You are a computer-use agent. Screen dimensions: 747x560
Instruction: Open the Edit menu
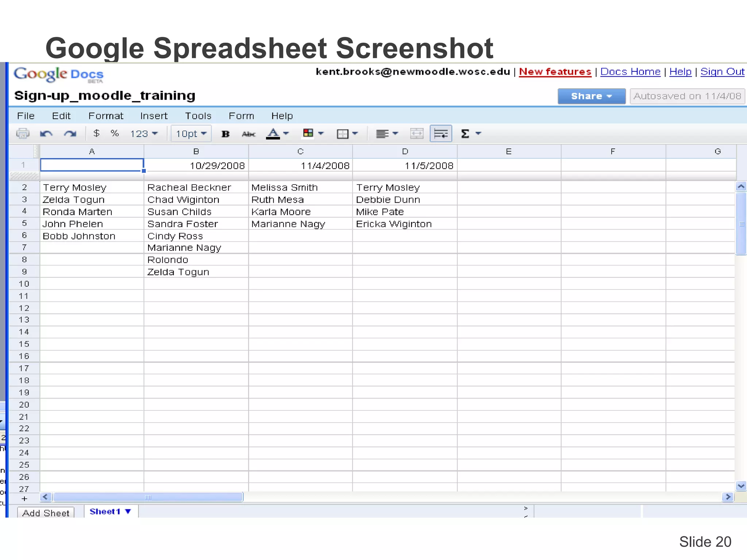61,116
